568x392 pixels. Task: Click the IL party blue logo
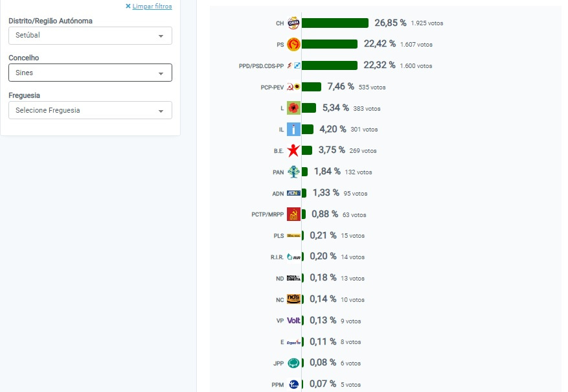pos(293,130)
